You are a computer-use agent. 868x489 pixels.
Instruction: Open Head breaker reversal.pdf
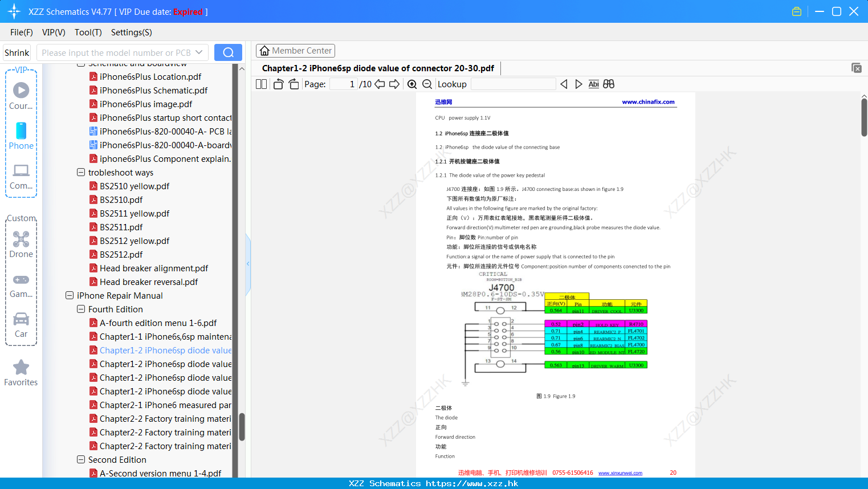(149, 282)
